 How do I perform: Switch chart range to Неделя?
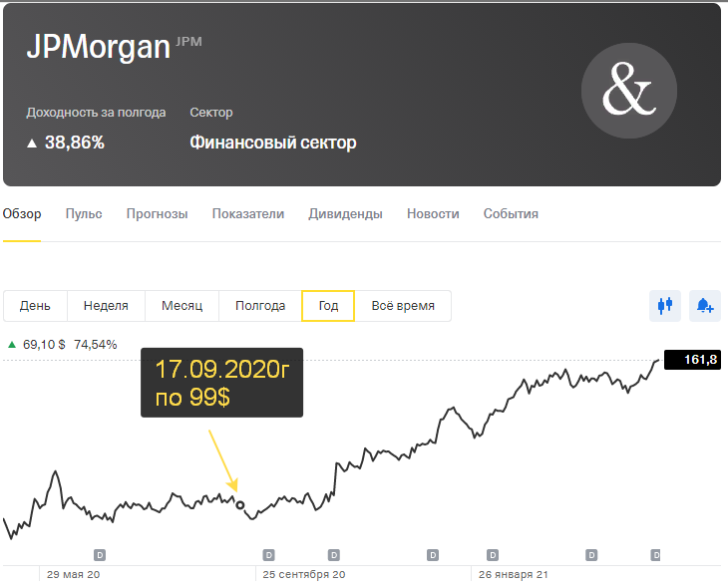coord(106,306)
